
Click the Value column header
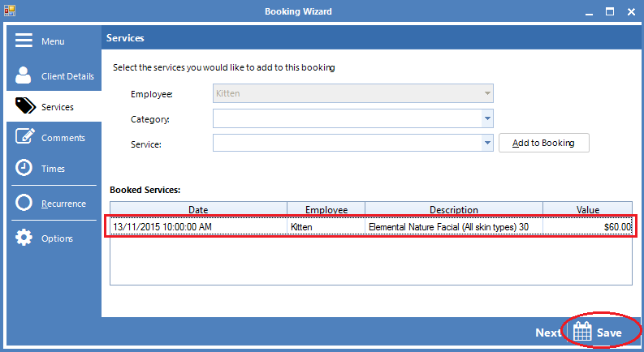(587, 209)
